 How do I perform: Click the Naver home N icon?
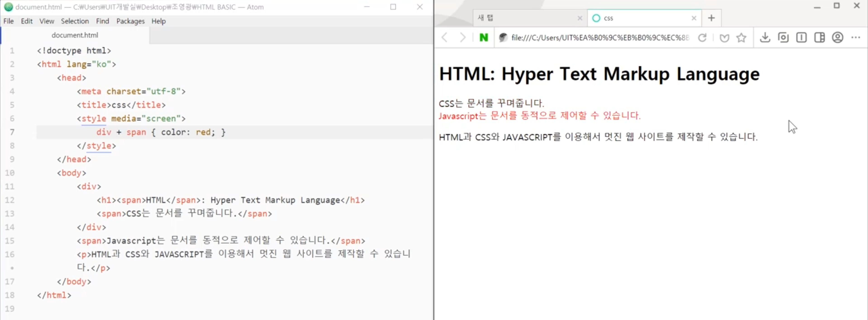pyautogui.click(x=483, y=37)
